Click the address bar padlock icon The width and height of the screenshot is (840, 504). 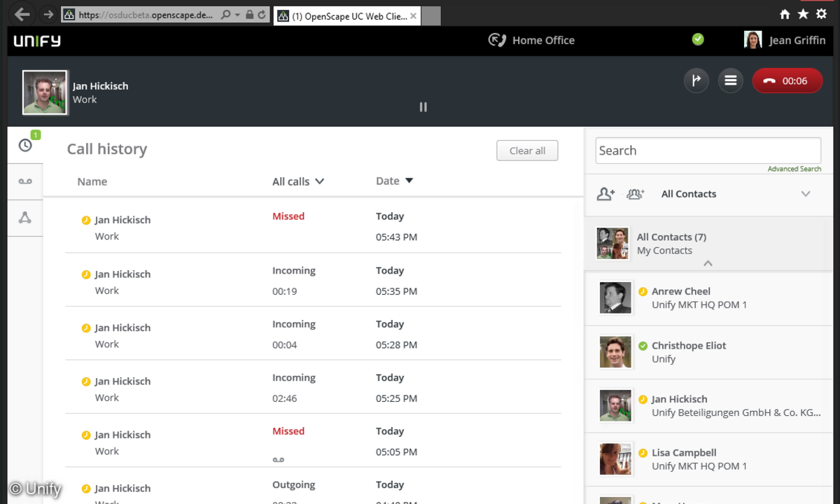(x=250, y=15)
